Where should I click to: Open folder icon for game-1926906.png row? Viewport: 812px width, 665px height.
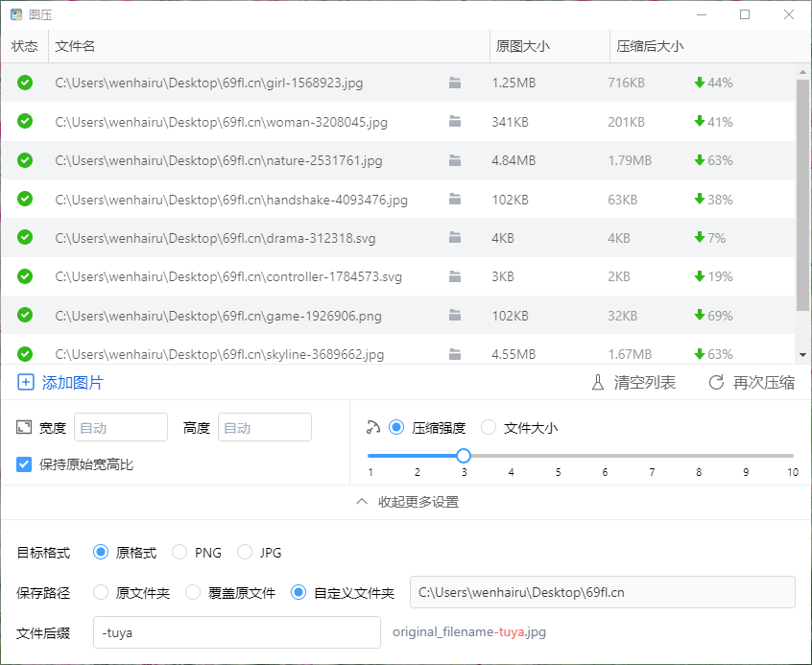pos(455,315)
